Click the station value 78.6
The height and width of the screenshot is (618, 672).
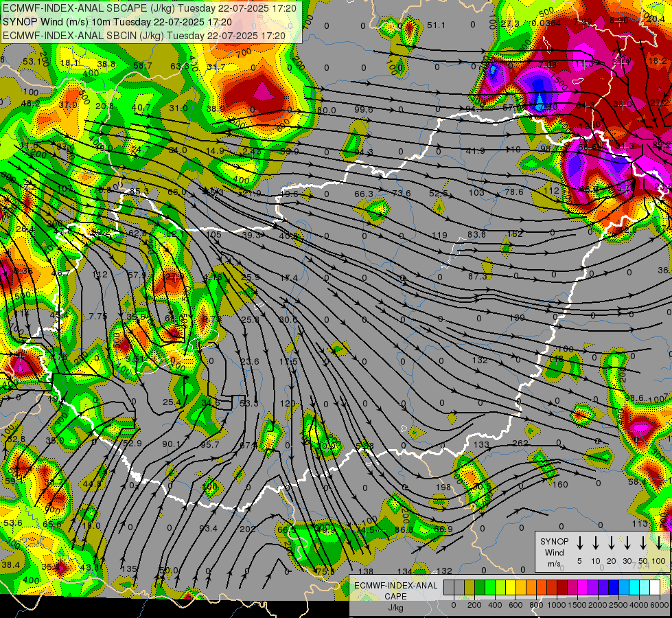tap(514, 192)
